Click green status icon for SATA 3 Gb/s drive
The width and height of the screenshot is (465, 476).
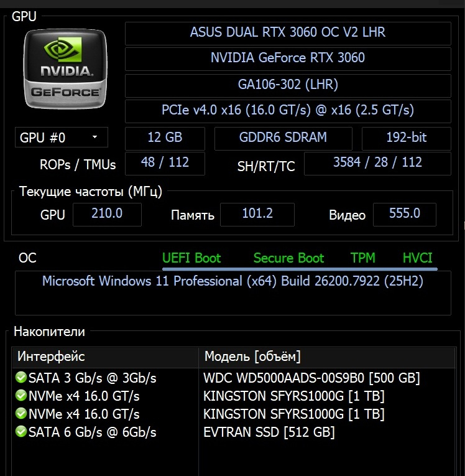21,378
